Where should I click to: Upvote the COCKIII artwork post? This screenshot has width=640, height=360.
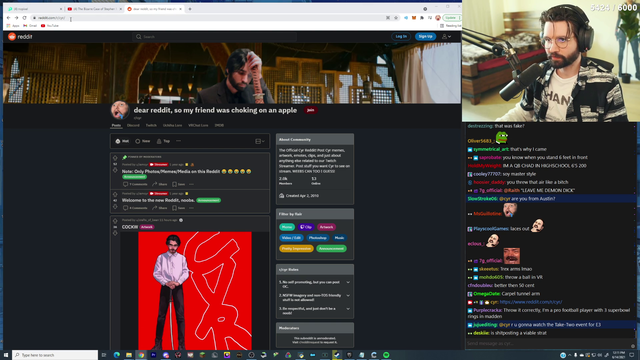[x=115, y=221]
